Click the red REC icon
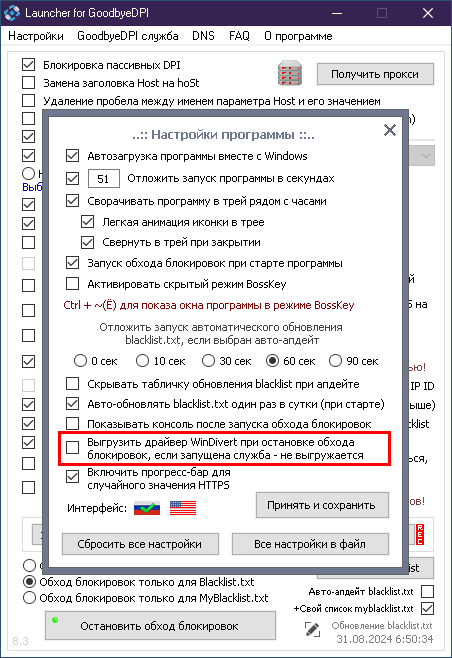This screenshot has height=658, width=452. tap(420, 534)
